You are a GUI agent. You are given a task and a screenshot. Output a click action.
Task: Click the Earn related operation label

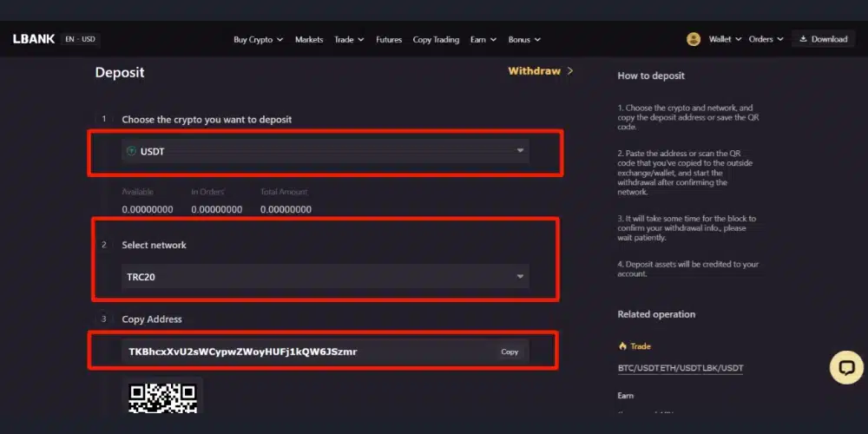[x=626, y=396]
